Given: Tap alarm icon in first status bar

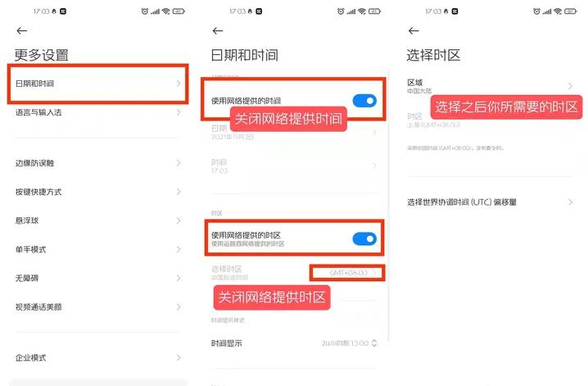Looking at the screenshot, I should (145, 11).
